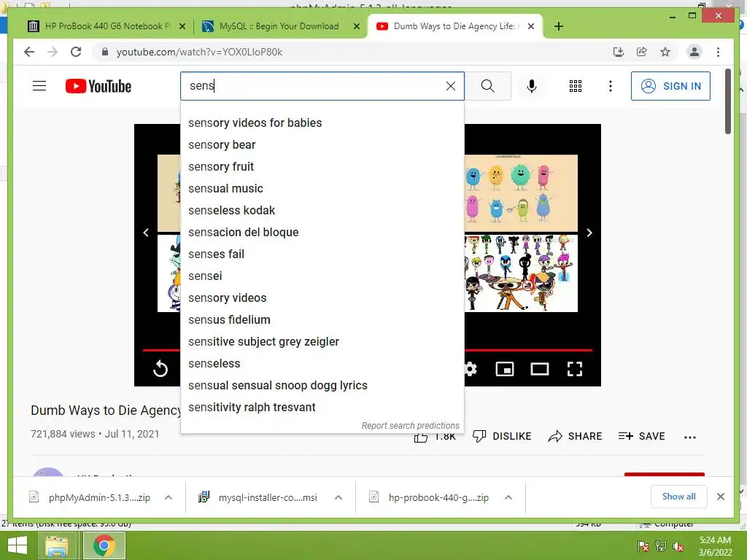Enter full screen video mode
747x560 pixels.
tap(575, 369)
